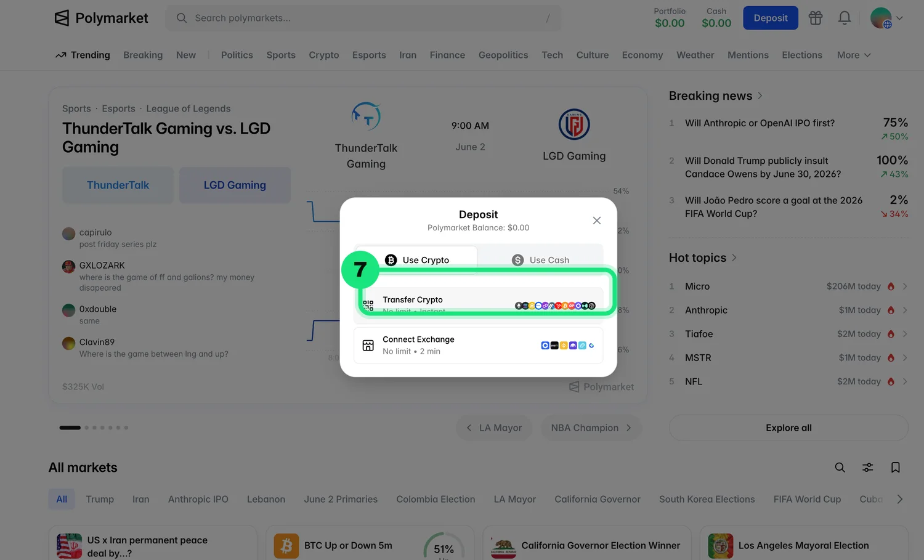Open the League of Legends breadcrumb link
Image resolution: width=924 pixels, height=560 pixels.
(x=188, y=108)
